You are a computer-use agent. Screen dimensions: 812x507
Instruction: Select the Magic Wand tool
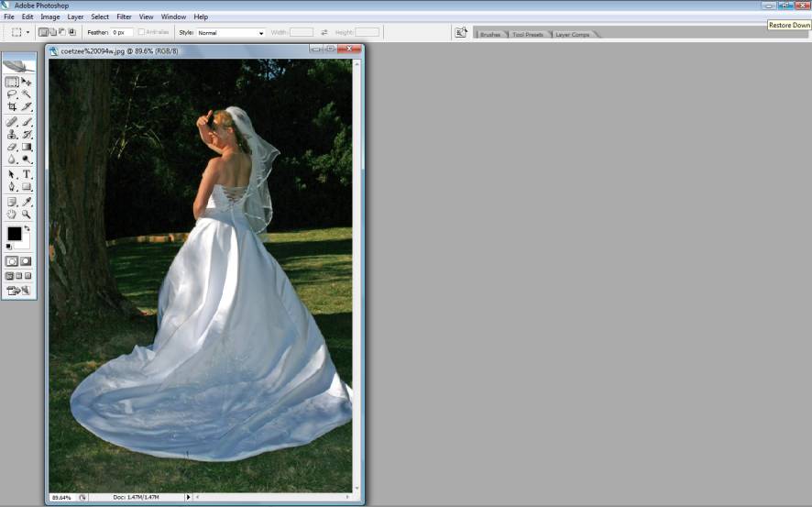[27, 94]
